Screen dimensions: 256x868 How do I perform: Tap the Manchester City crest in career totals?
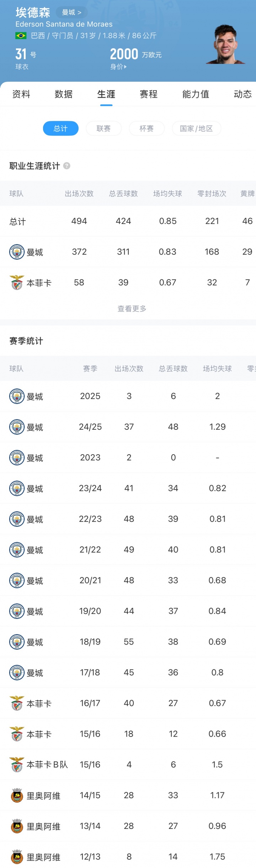coord(17,252)
